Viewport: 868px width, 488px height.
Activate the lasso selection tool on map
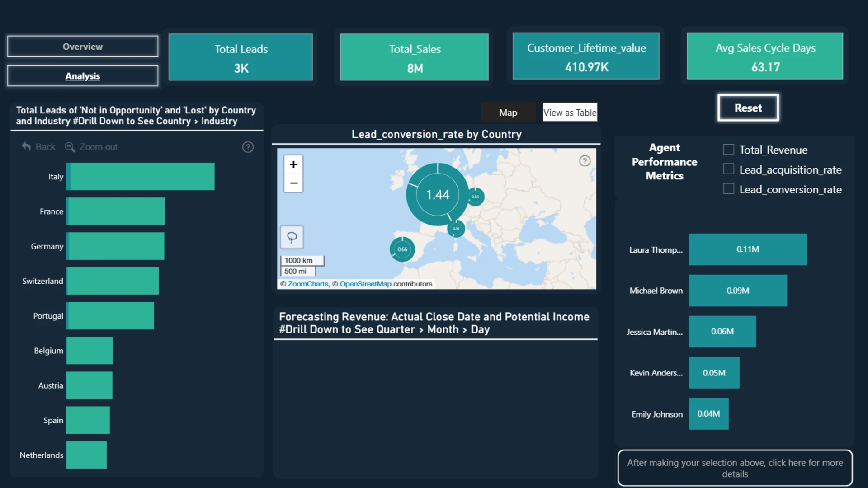point(292,237)
